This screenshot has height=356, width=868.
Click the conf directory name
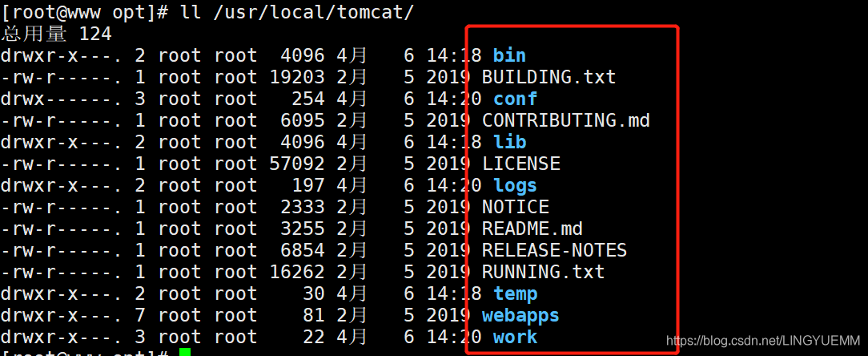515,99
